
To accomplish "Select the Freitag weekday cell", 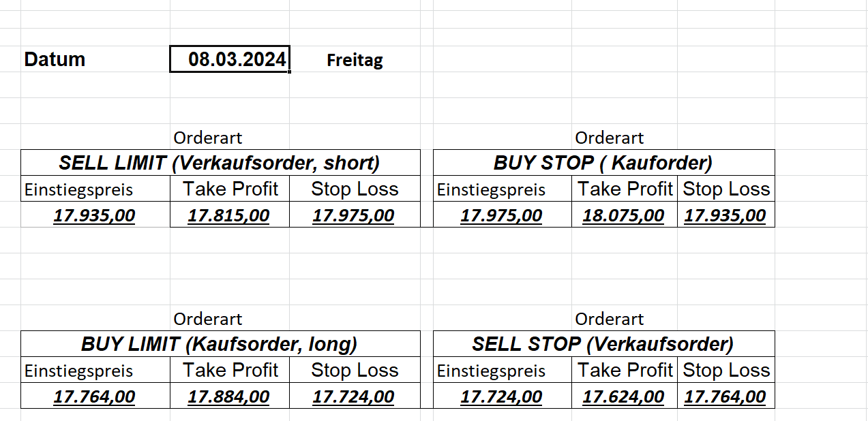I will pyautogui.click(x=355, y=60).
